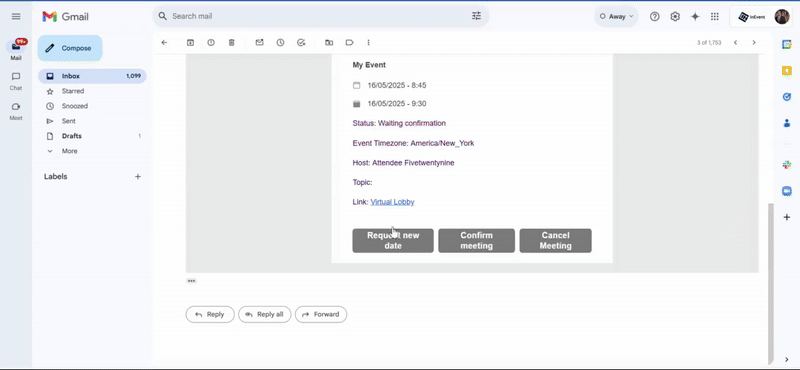800x370 pixels.
Task: Get add-ons with the side panel plus
Action: click(x=787, y=217)
